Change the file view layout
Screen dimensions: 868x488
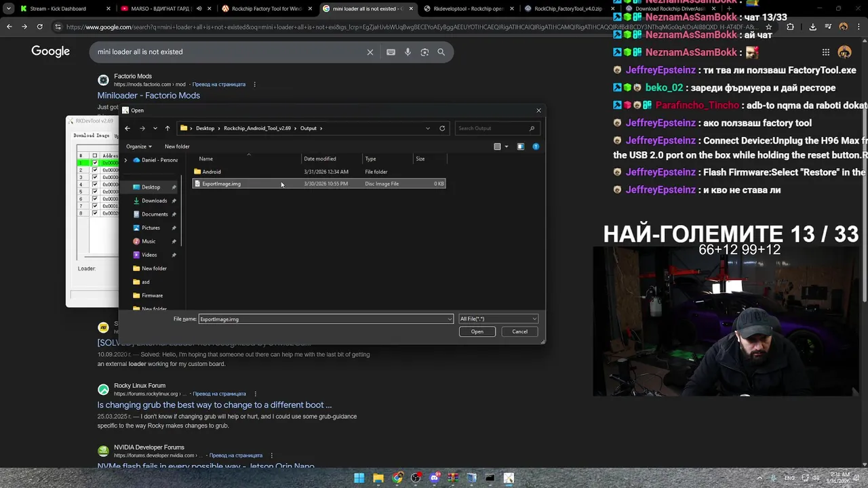[x=497, y=146]
